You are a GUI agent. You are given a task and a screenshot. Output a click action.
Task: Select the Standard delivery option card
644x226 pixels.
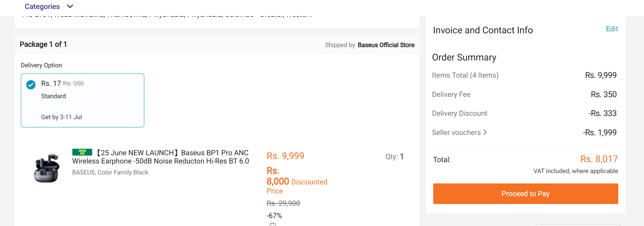click(x=83, y=100)
